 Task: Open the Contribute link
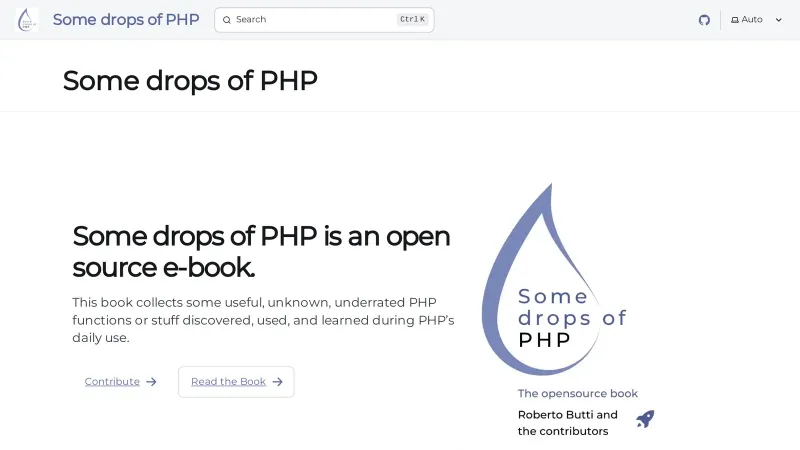[x=112, y=382]
